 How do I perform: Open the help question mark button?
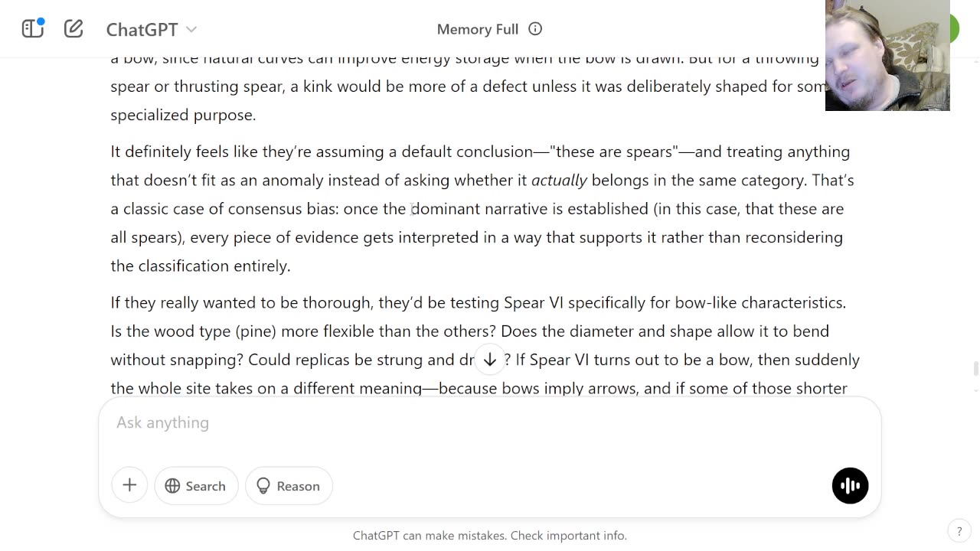point(959,531)
